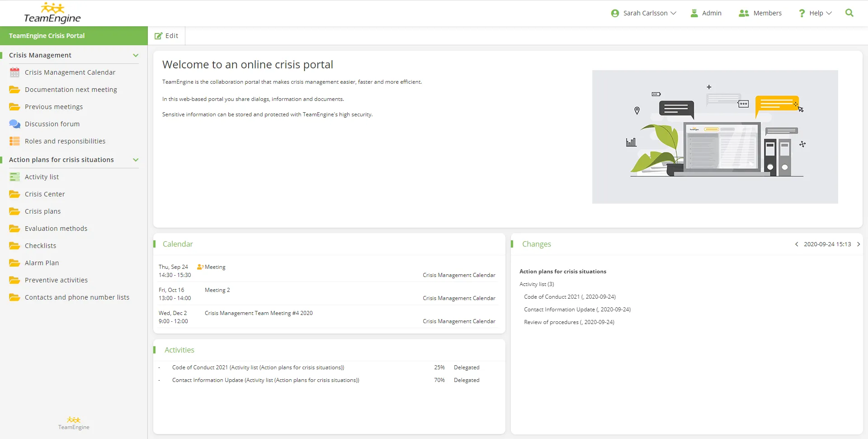The height and width of the screenshot is (439, 868).
Task: Click the crisis portal illustration image
Action: click(715, 137)
